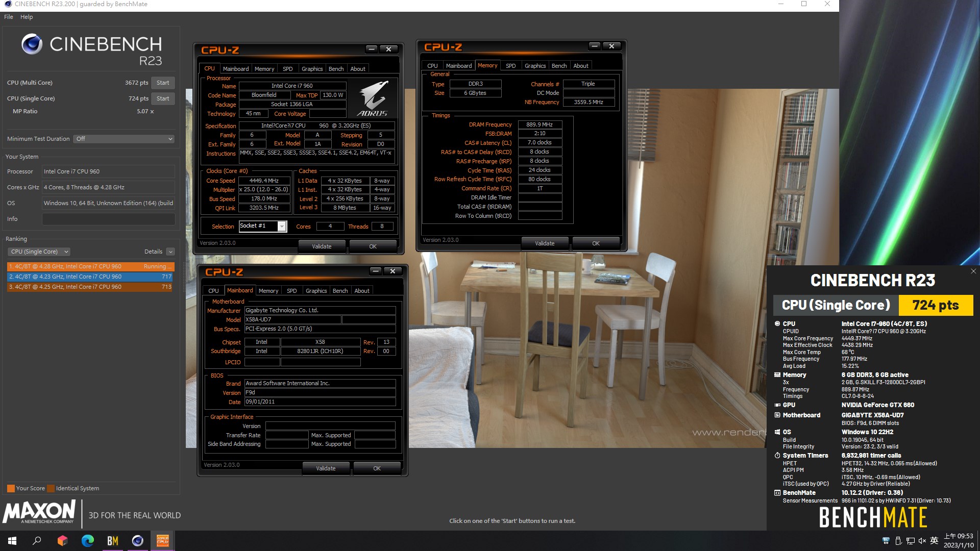980x551 pixels.
Task: Click Validate in top-left CPU-Z window
Action: [322, 246]
